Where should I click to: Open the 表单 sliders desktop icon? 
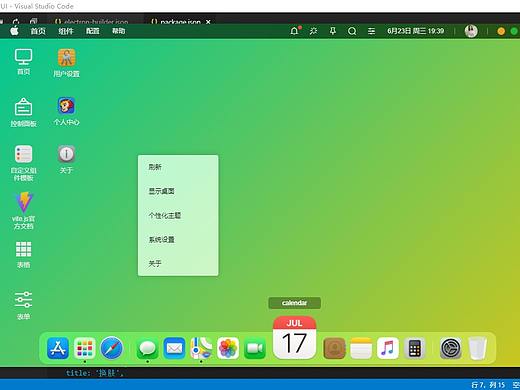tap(23, 306)
